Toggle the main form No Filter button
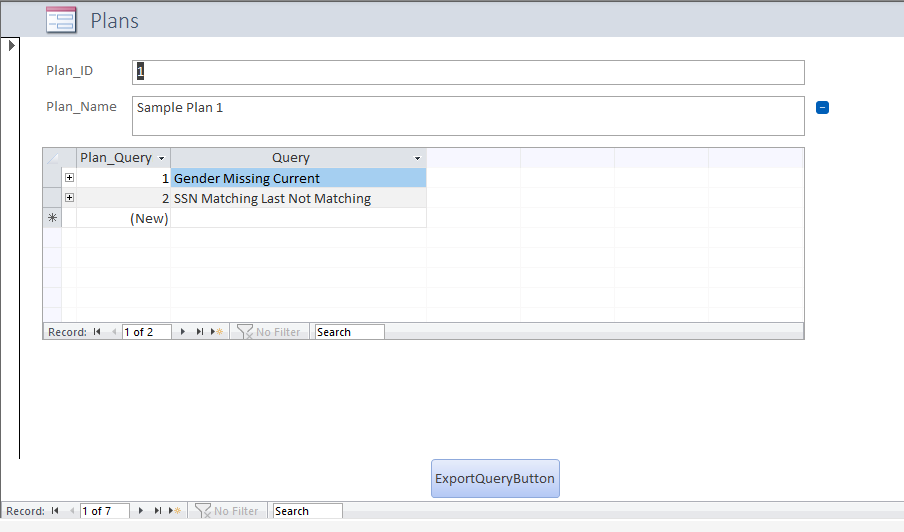904x532 pixels. click(x=226, y=511)
